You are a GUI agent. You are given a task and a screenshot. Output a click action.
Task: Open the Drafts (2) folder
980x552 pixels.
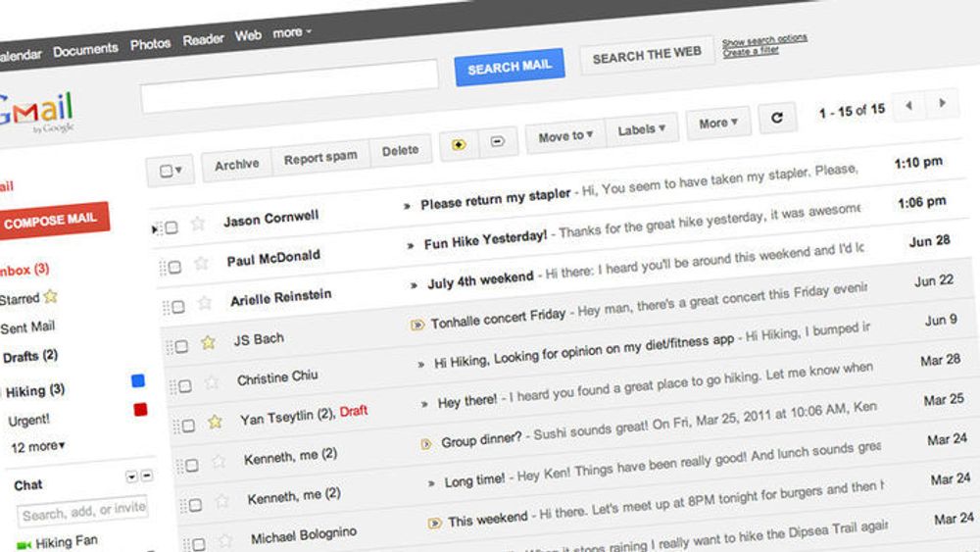(30, 356)
